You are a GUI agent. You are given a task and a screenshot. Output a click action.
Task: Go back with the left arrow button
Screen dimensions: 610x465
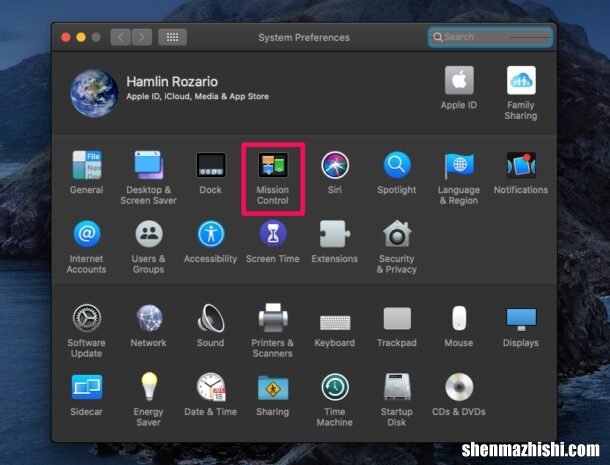pyautogui.click(x=120, y=37)
